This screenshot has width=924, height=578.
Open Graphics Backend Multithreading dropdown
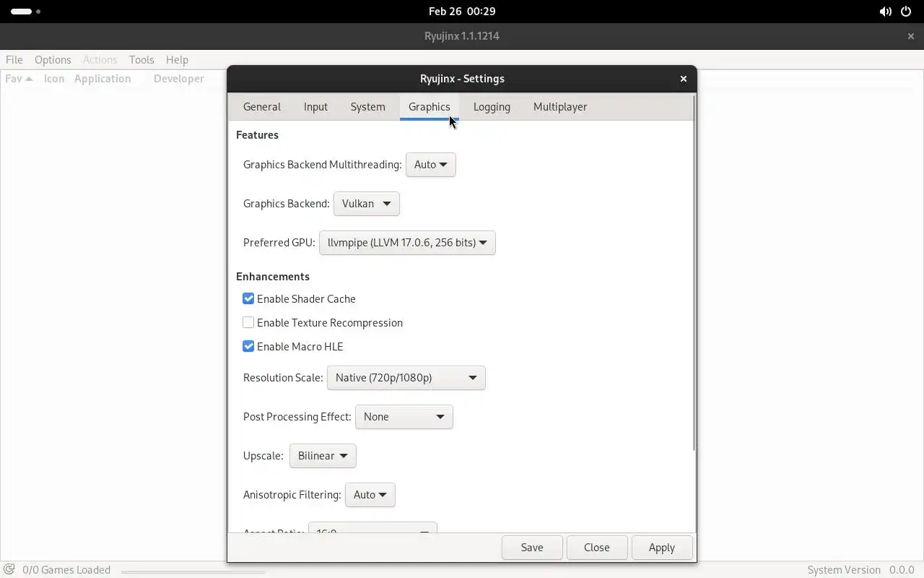tap(431, 165)
